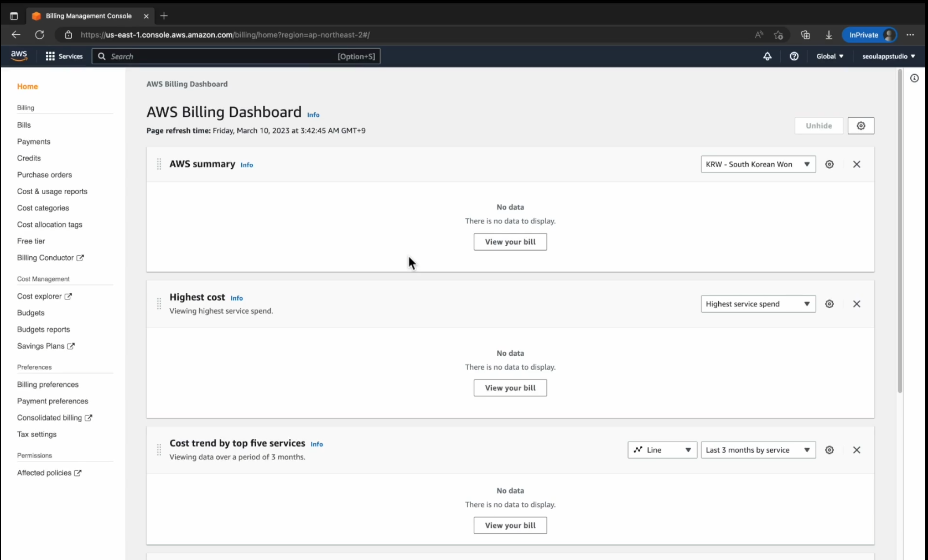928x560 pixels.
Task: Open browser settings ellipsis menu
Action: point(910,35)
